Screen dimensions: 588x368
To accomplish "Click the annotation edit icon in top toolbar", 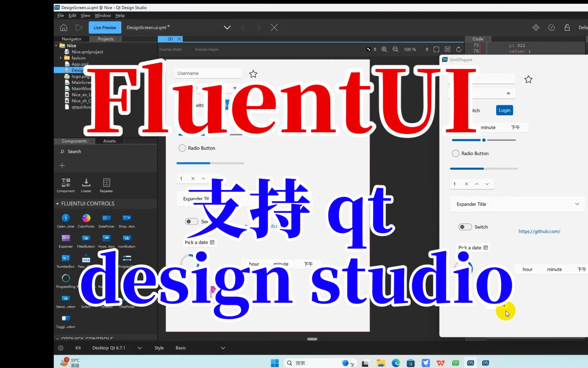I will click(552, 28).
